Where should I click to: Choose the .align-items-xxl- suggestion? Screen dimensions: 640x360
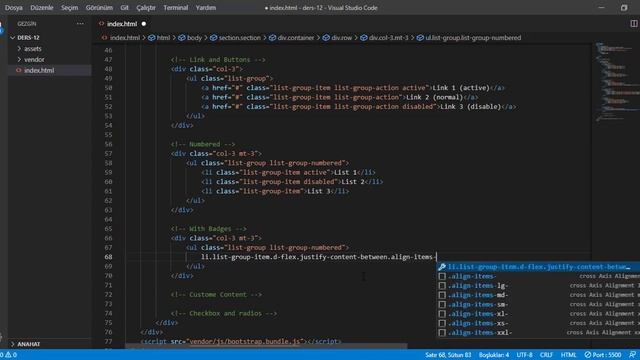pyautogui.click(x=538, y=333)
